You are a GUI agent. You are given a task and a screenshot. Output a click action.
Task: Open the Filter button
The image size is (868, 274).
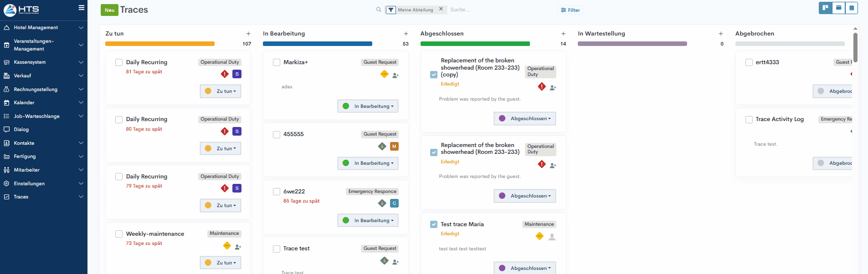coord(570,10)
